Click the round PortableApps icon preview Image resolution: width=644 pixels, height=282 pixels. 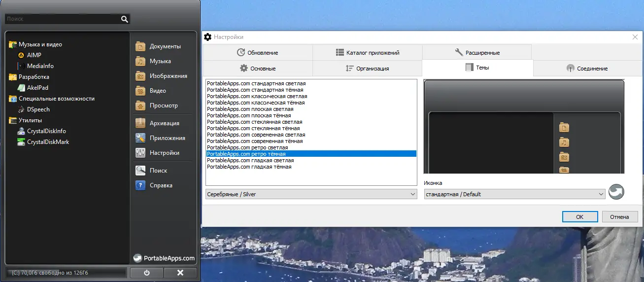[x=616, y=192]
